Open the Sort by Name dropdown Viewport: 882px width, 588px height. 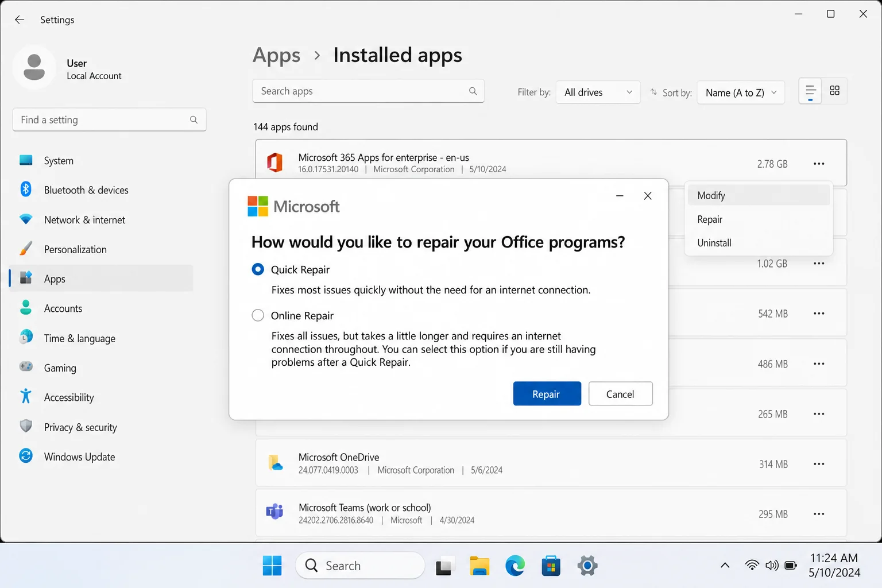741,92
